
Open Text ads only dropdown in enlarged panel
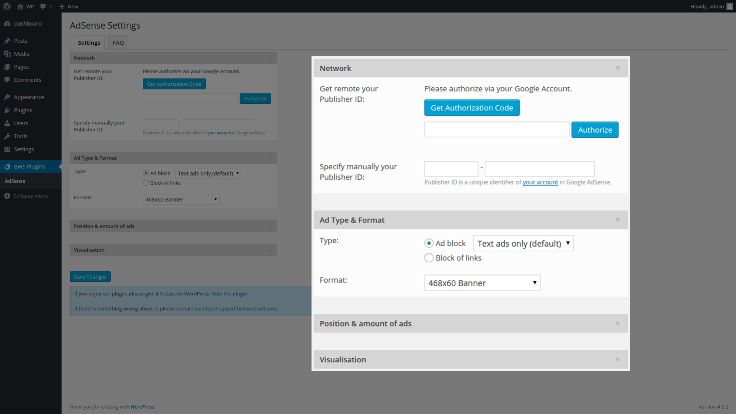(523, 243)
